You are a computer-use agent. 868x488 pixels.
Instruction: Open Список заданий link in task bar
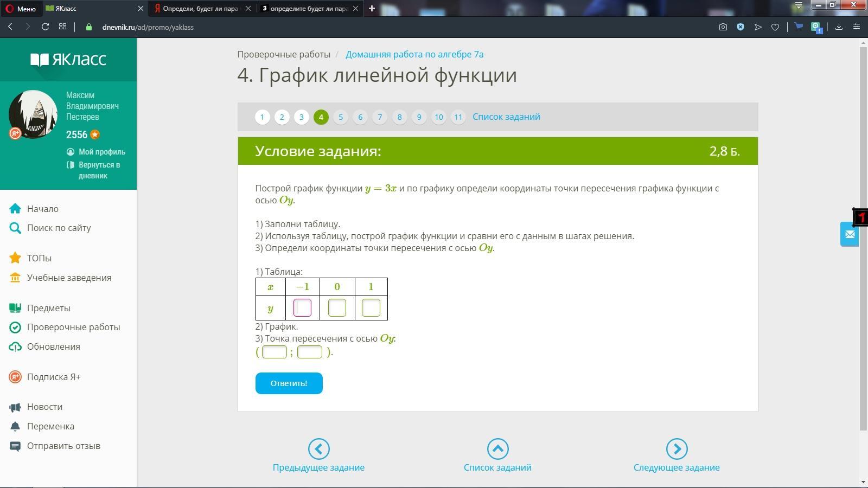coord(506,117)
